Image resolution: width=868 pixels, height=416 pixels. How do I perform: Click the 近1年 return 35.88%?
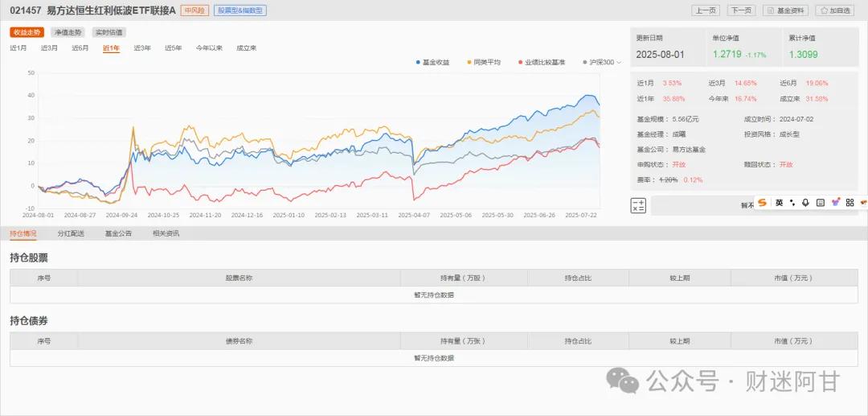[674, 99]
